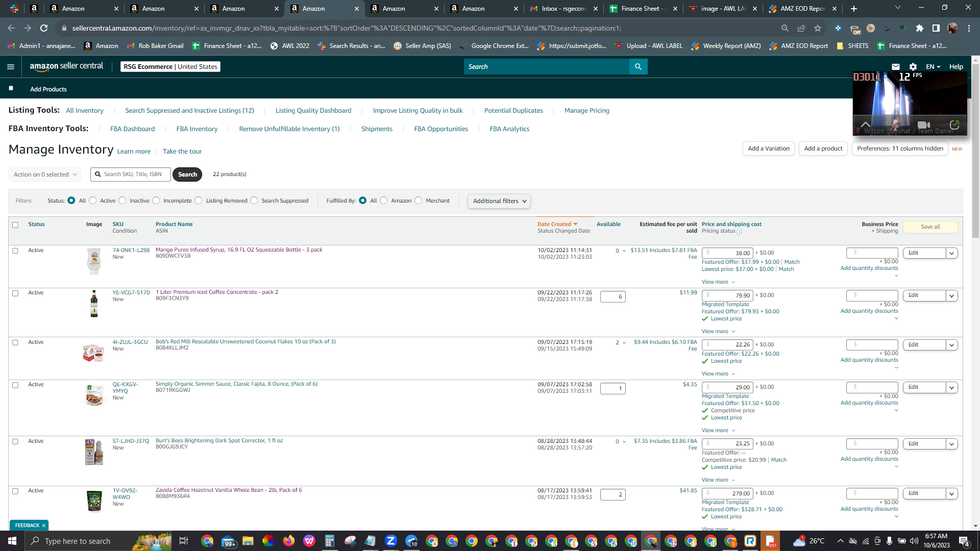
Task: Tick the select-all checkbox in the table header
Action: [15, 225]
